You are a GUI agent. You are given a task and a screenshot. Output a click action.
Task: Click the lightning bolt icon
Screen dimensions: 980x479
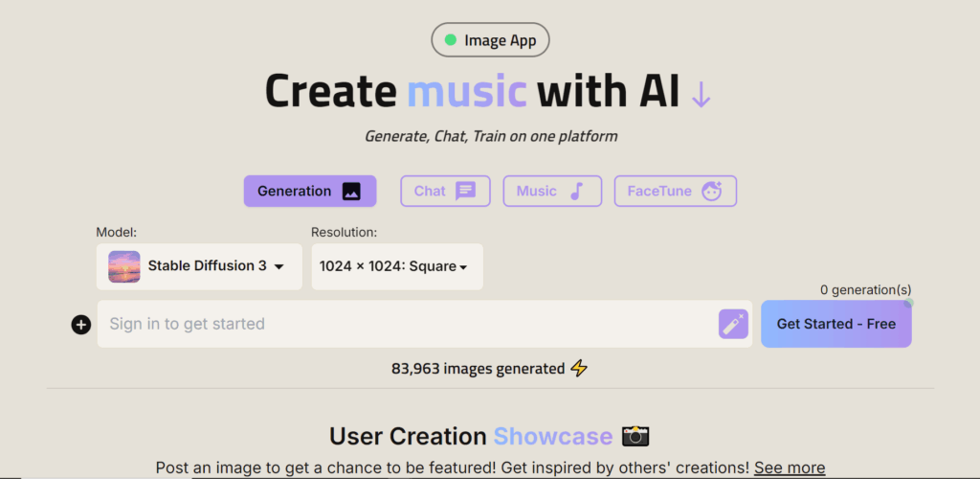pyautogui.click(x=579, y=368)
